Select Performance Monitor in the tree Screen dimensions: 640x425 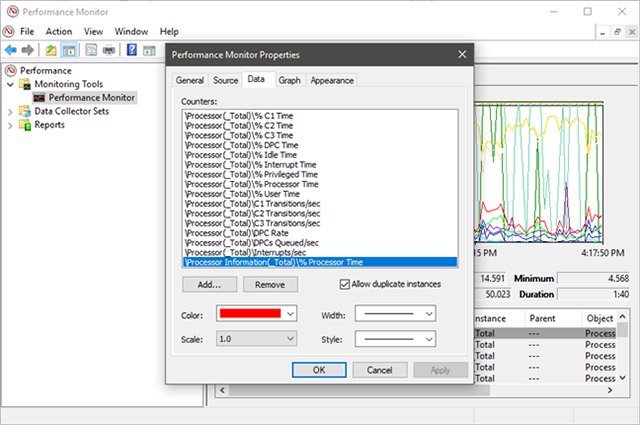(91, 98)
